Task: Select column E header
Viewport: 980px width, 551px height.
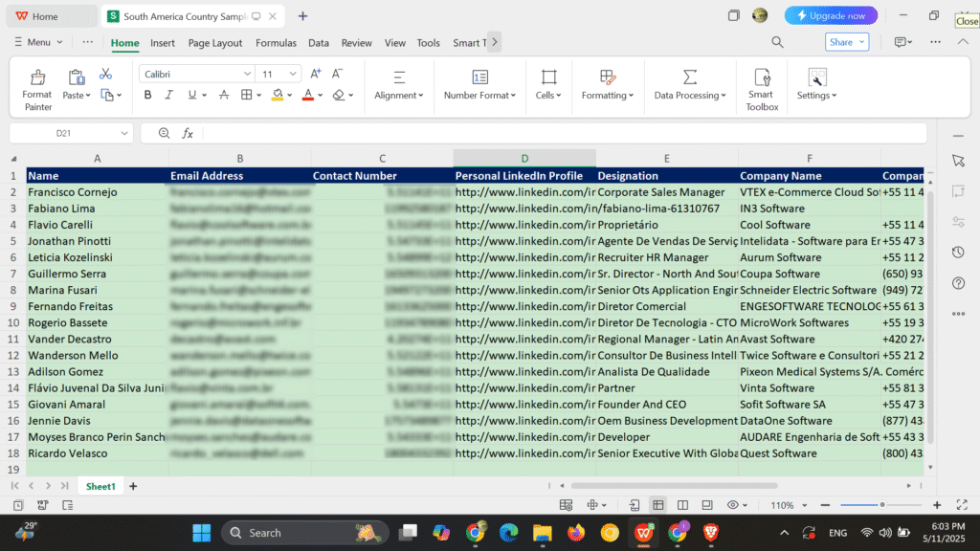Action: click(667, 159)
